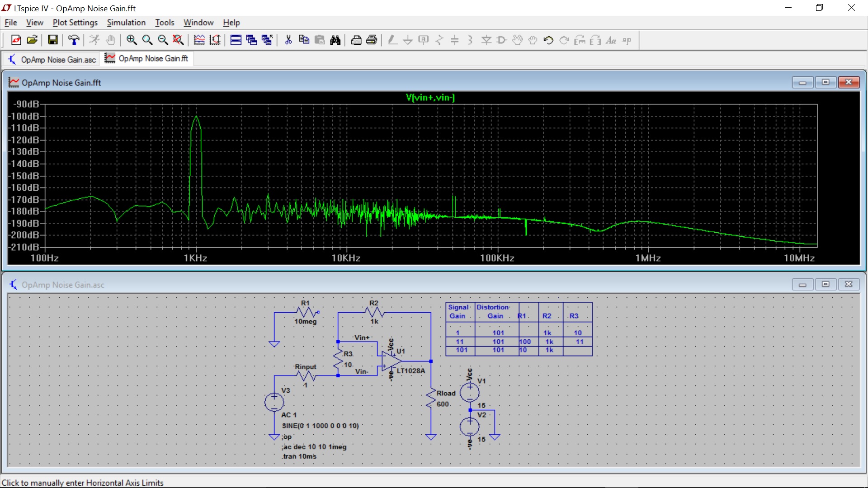
Task: Open the Window menu
Action: click(x=198, y=23)
